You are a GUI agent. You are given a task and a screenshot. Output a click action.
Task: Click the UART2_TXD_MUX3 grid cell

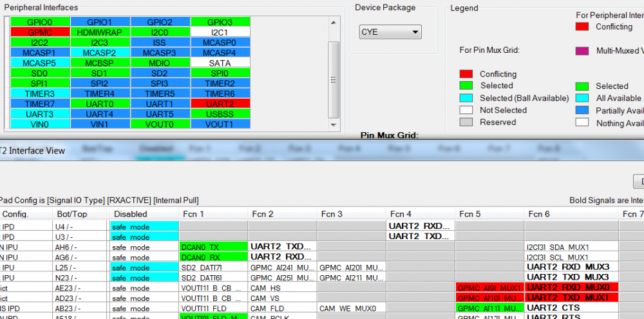click(571, 278)
